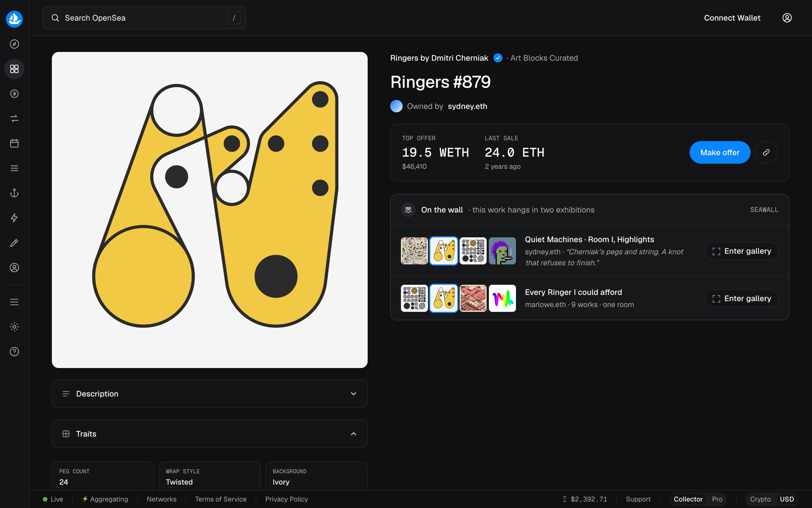Open the anchor icon in sidebar

[14, 193]
